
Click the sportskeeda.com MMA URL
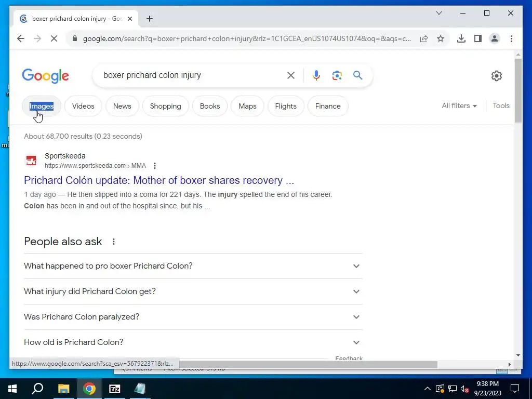coord(96,166)
